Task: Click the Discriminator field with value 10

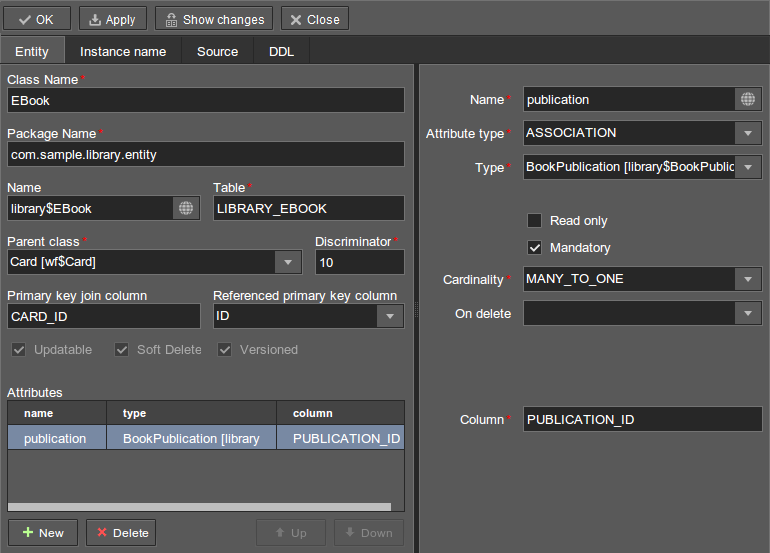Action: (359, 262)
